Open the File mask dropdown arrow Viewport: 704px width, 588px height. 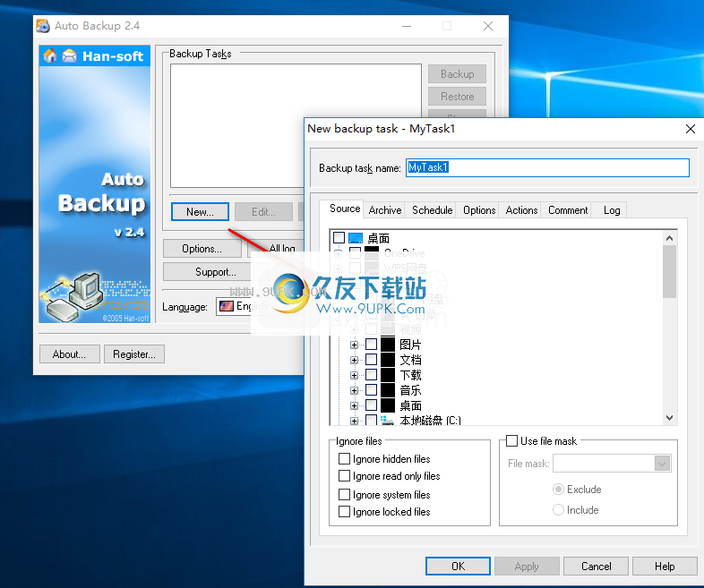pos(662,464)
